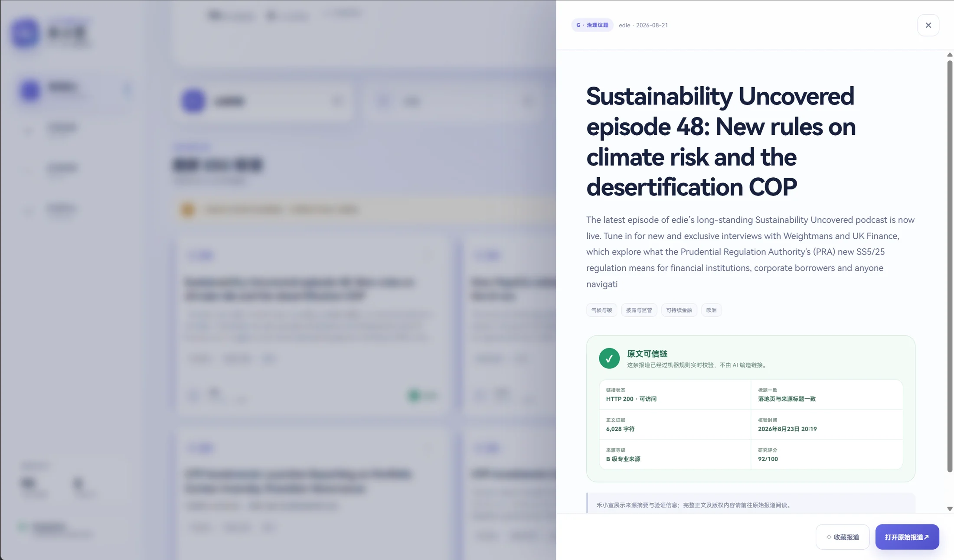Select the 'G · 治理议题' category badge
Viewport: 954px width, 560px height.
pos(592,25)
